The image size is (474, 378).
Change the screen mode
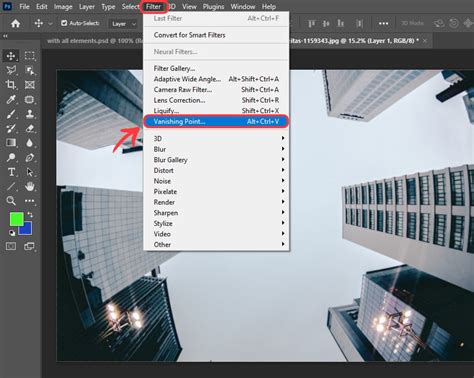tap(29, 246)
